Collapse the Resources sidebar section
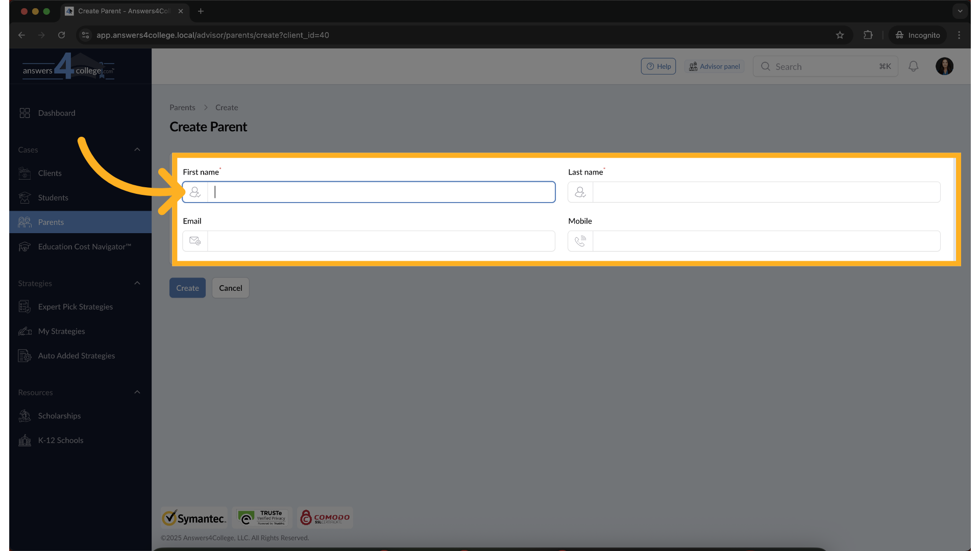 pyautogui.click(x=137, y=392)
